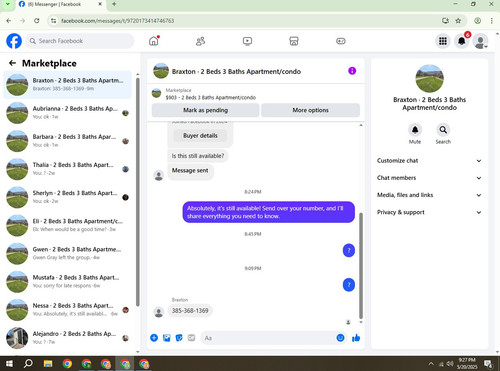Reload the page in browser
The width and height of the screenshot is (500, 371).
[x=37, y=21]
